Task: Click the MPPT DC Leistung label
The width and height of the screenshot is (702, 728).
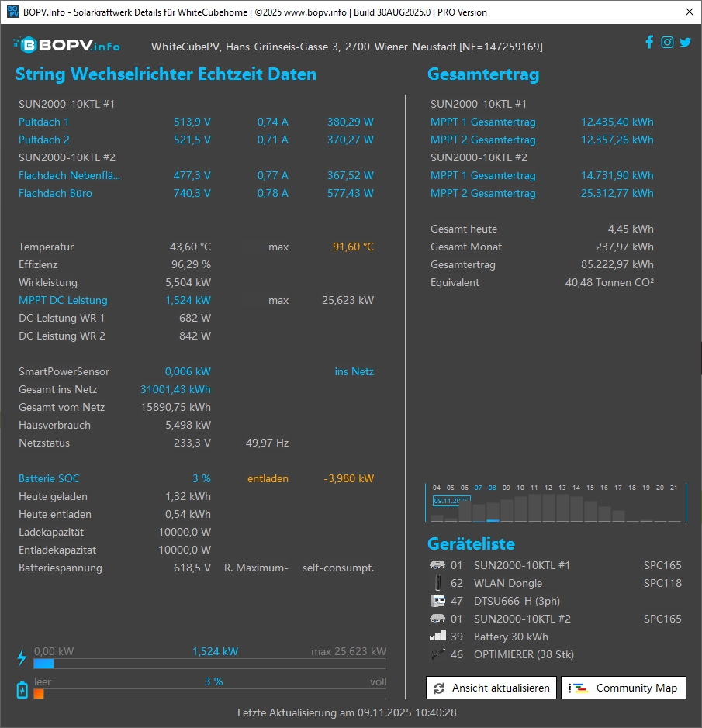Action: (63, 300)
